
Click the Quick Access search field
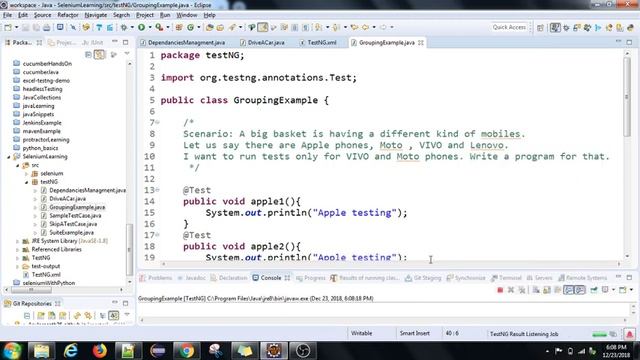pyautogui.click(x=509, y=27)
